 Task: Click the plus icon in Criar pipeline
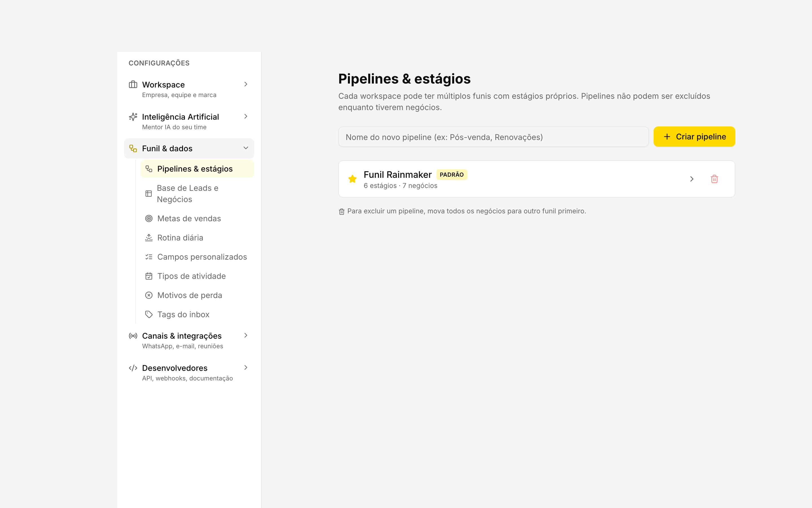[667, 136]
